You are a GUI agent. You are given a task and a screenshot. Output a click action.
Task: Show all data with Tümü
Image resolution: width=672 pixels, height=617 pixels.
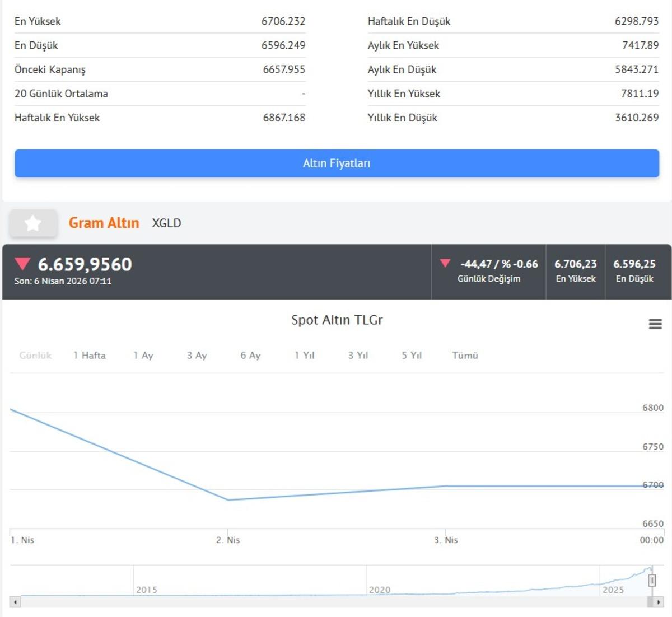click(465, 356)
